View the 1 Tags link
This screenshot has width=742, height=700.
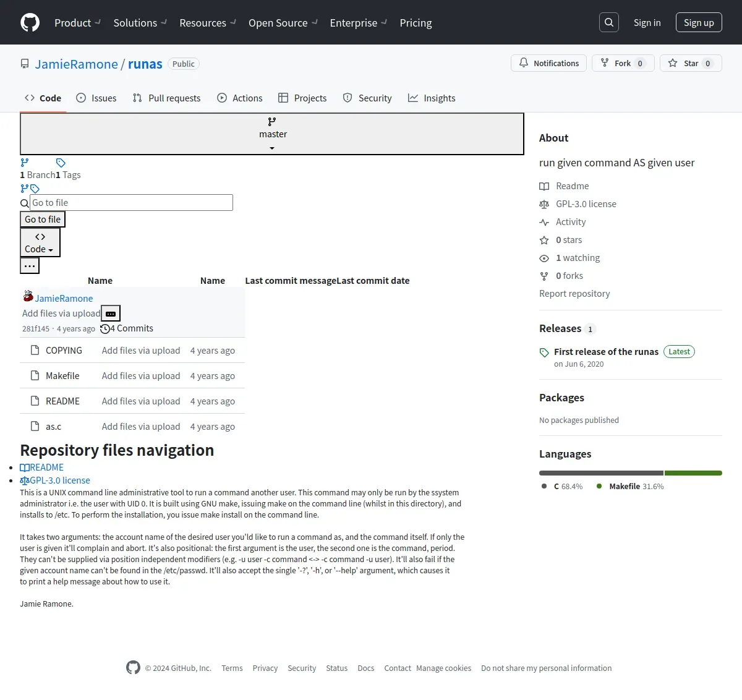tap(68, 175)
